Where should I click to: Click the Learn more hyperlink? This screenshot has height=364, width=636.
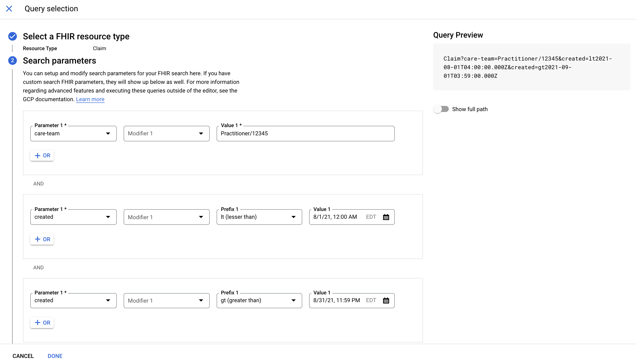pos(90,99)
